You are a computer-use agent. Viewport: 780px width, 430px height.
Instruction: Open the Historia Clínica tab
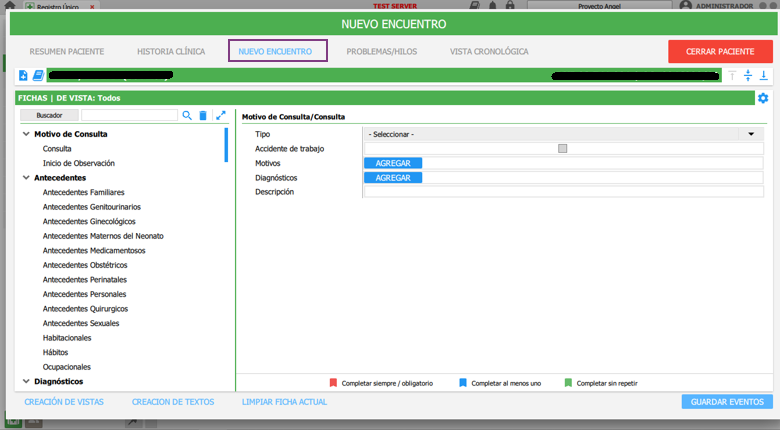click(x=171, y=51)
